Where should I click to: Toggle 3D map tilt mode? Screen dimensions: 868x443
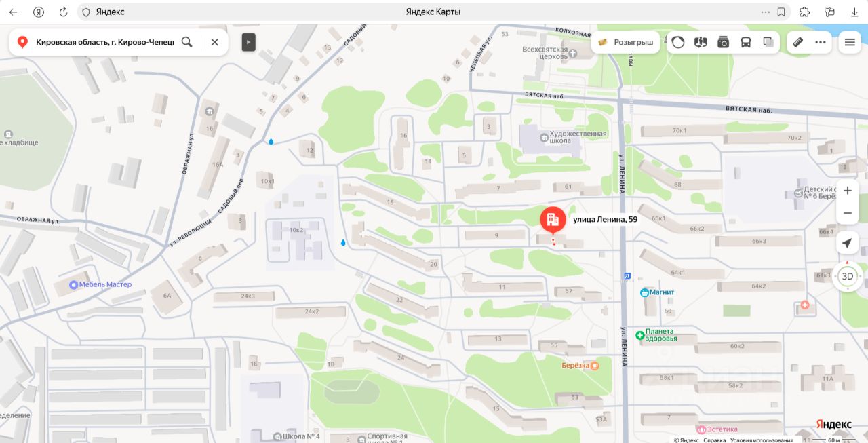tap(848, 276)
